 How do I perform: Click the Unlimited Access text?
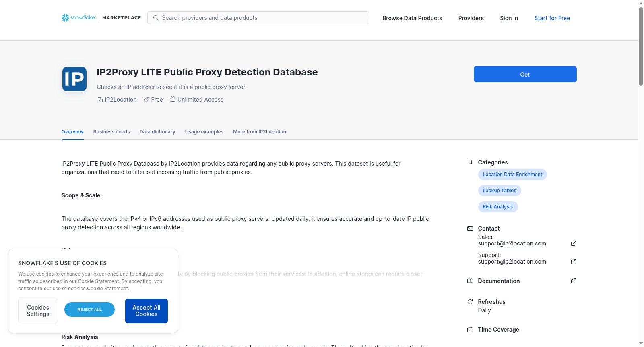200,100
